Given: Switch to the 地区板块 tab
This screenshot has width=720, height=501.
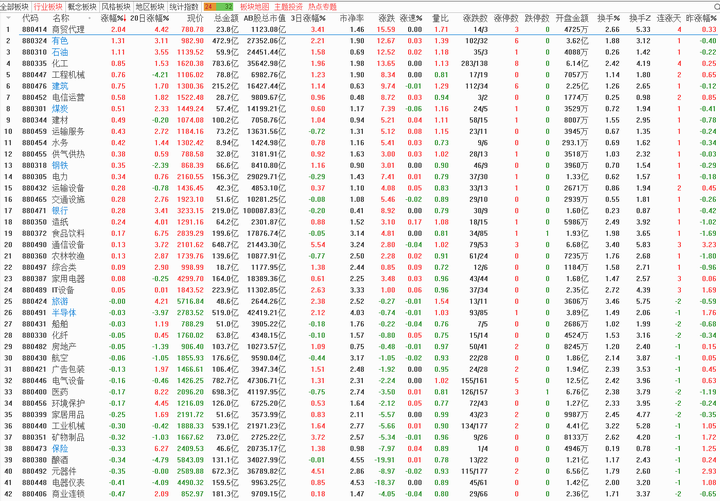Looking at the screenshot, I should click(150, 6).
